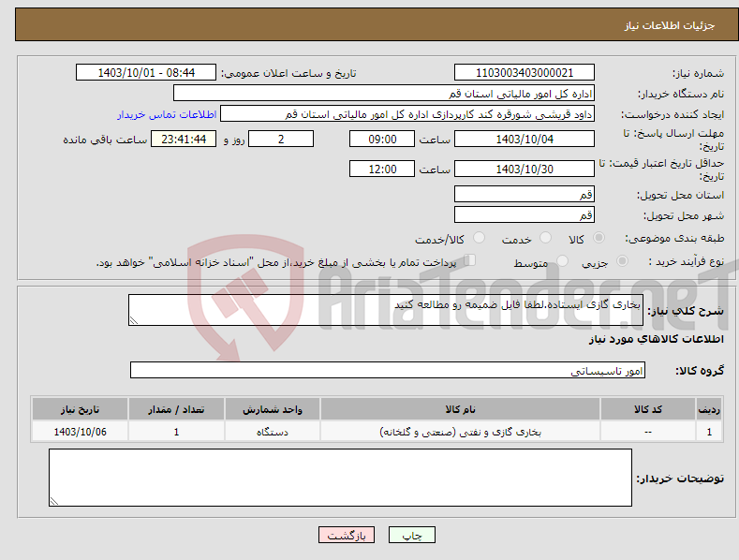Viewport: 739px width, 560px height.
Task: Click the ایجاد کننده درخواست field
Action: coord(407,114)
